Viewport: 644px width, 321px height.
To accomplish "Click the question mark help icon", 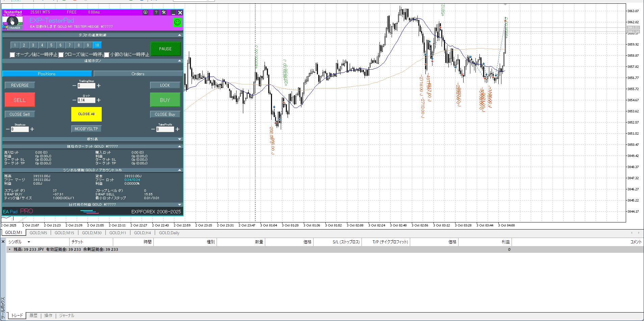I will tap(156, 12).
